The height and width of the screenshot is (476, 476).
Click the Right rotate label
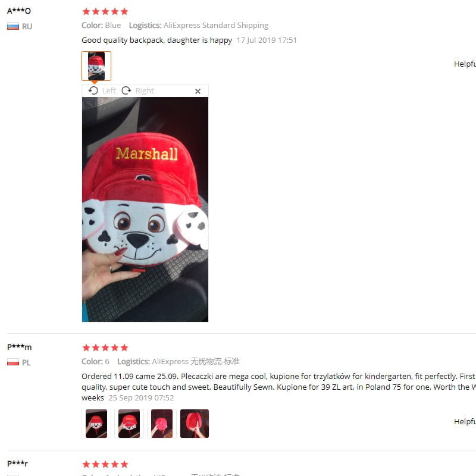coord(145,91)
